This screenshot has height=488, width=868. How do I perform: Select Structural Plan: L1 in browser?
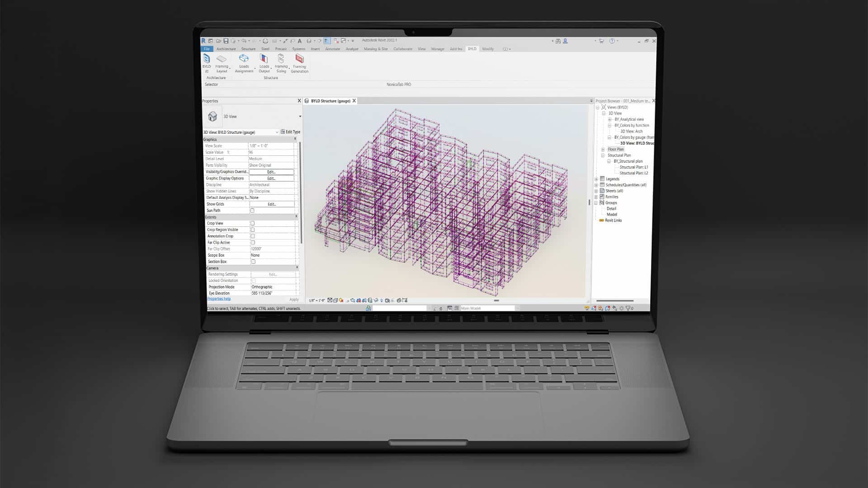tap(633, 167)
